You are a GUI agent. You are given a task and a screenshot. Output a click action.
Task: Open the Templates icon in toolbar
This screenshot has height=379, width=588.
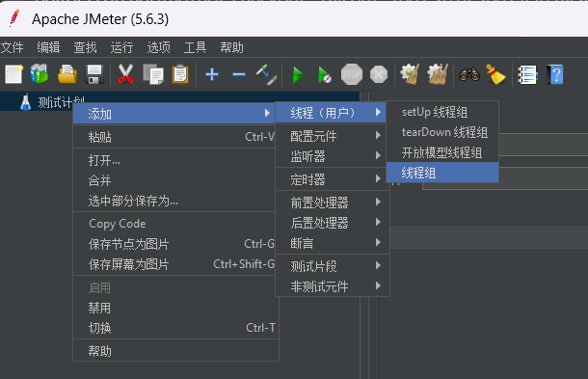(40, 74)
